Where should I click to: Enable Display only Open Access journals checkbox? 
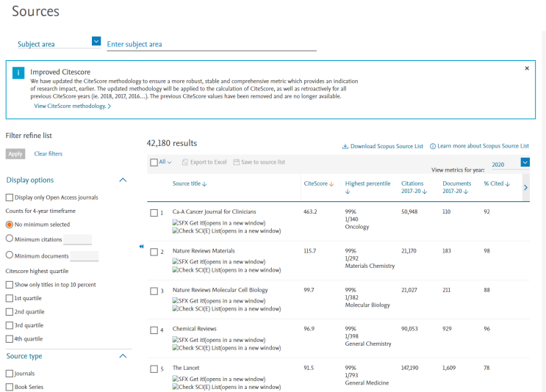tap(10, 197)
